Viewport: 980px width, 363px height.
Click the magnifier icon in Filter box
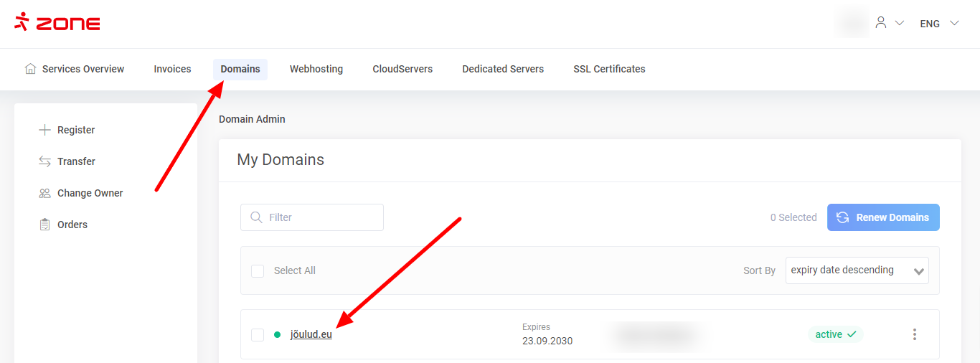pyautogui.click(x=256, y=217)
